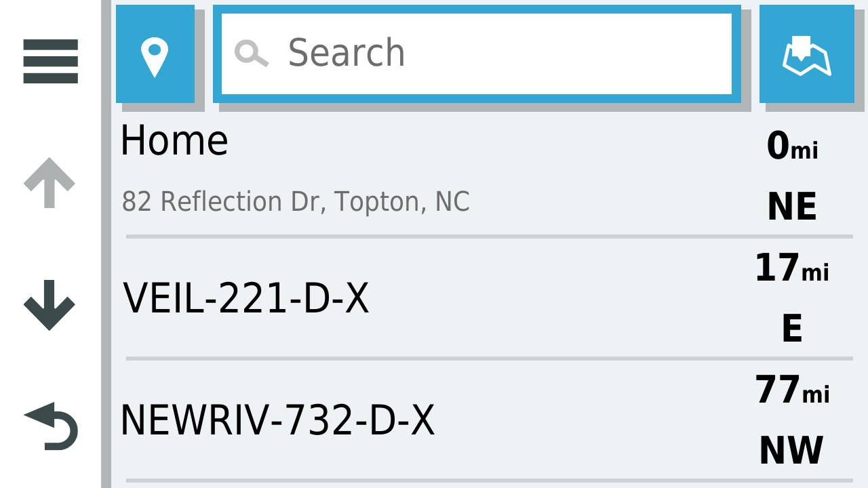The height and width of the screenshot is (488, 868).
Task: Tap the E direction indicator for VEIL
Action: click(791, 329)
